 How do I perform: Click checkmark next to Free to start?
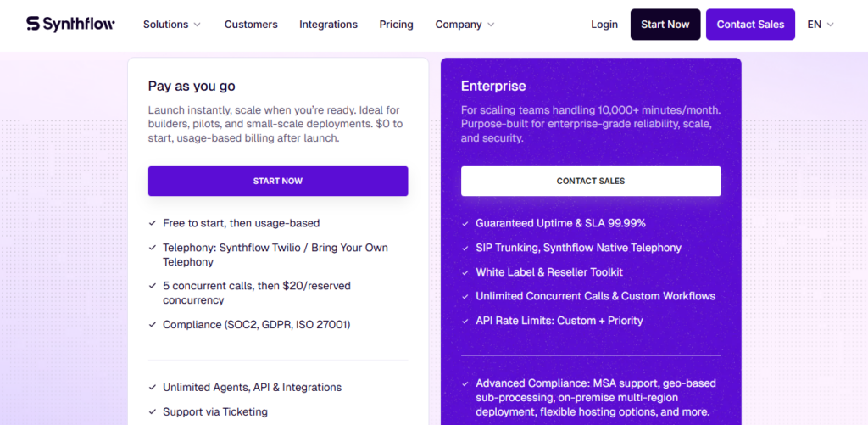coord(153,223)
